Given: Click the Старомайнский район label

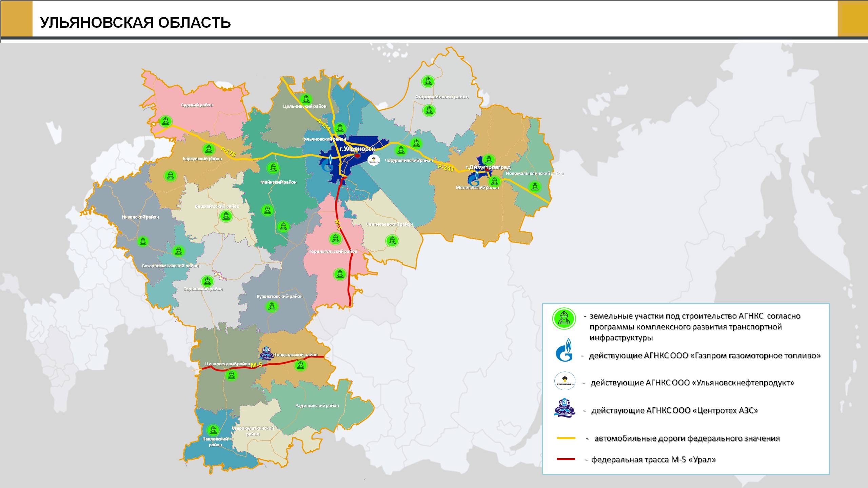Looking at the screenshot, I should tap(442, 97).
